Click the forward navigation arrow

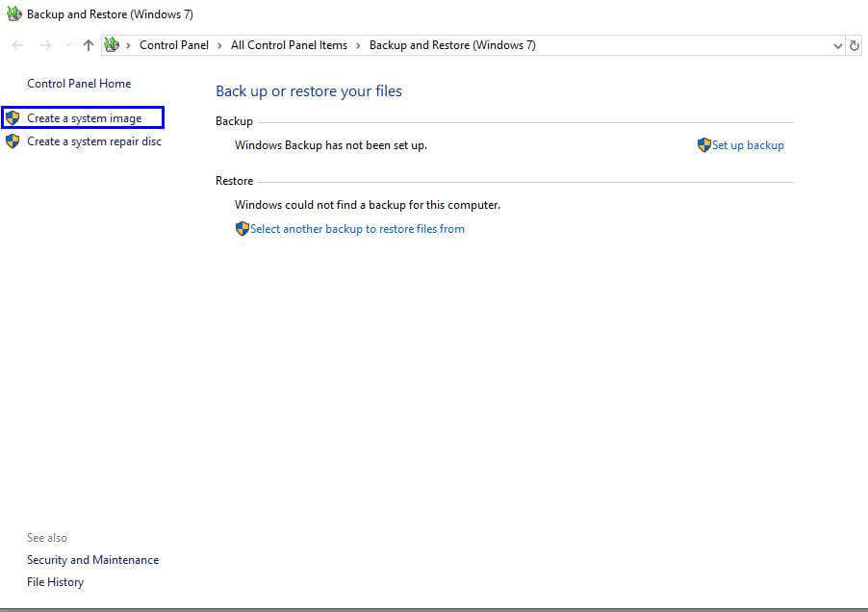point(46,45)
